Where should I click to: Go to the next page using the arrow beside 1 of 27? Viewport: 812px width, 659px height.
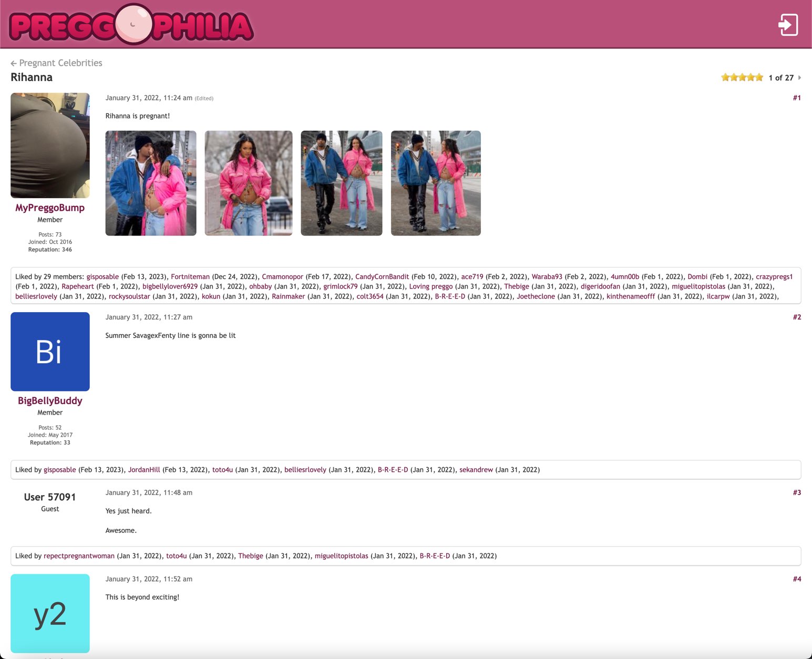point(799,77)
